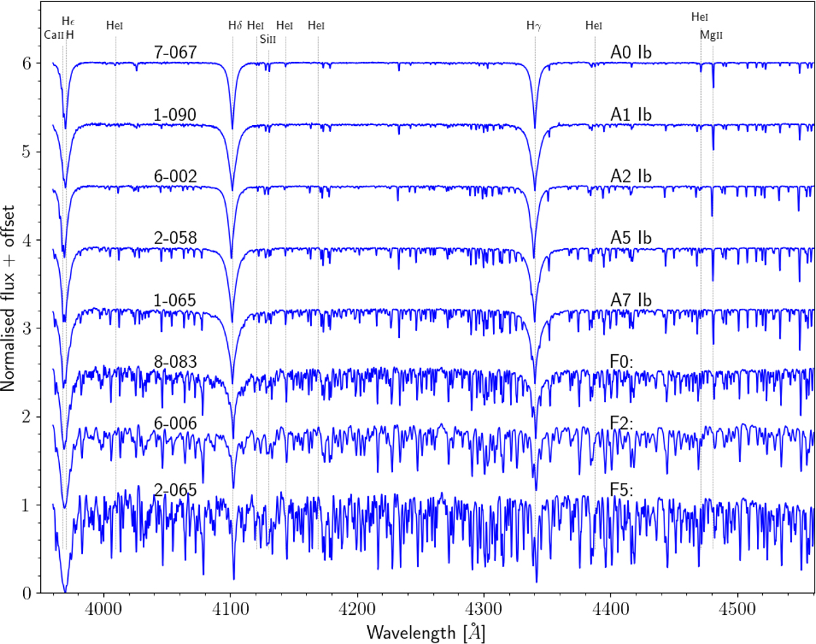The width and height of the screenshot is (816, 644).
Task: Click the Hδ line marker label
Action: coord(235,26)
